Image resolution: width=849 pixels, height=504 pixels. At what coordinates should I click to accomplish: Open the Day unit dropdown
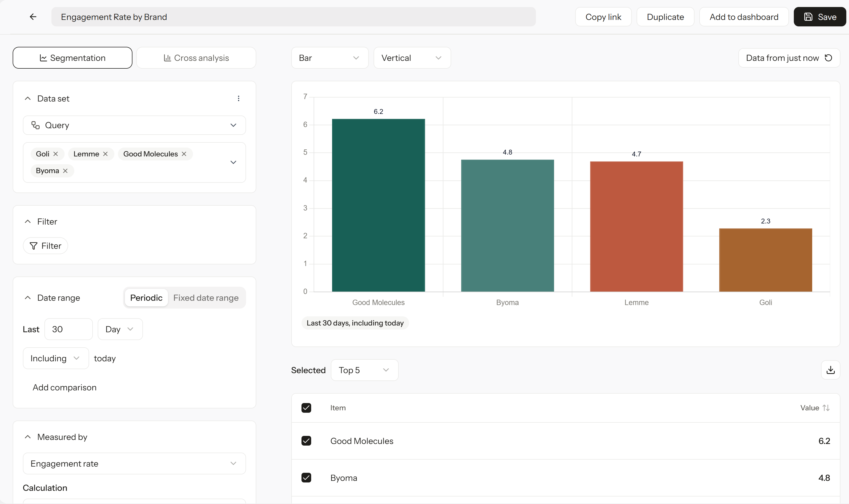(x=120, y=329)
